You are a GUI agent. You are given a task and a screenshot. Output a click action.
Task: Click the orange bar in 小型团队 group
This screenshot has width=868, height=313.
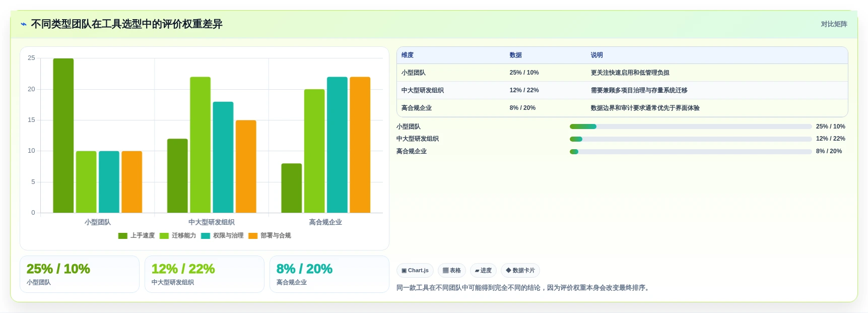[132, 182]
